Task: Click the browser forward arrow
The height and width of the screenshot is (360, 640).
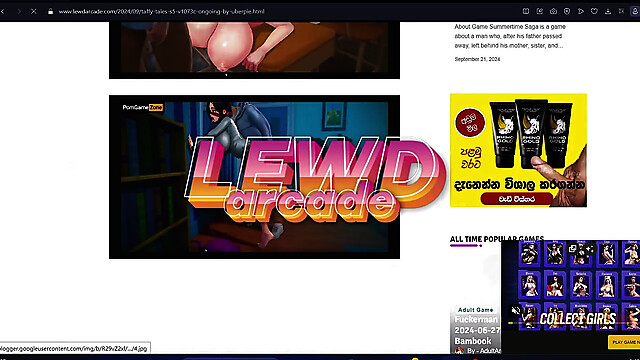Action: 19,11
